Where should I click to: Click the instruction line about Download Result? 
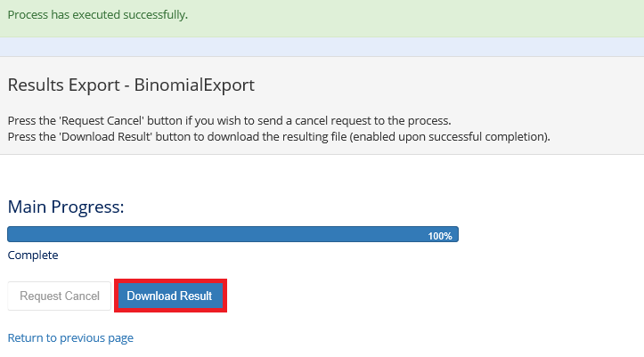point(279,136)
